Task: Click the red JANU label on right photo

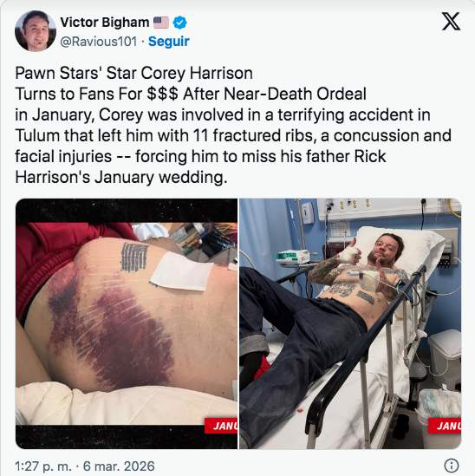Action: point(445,426)
